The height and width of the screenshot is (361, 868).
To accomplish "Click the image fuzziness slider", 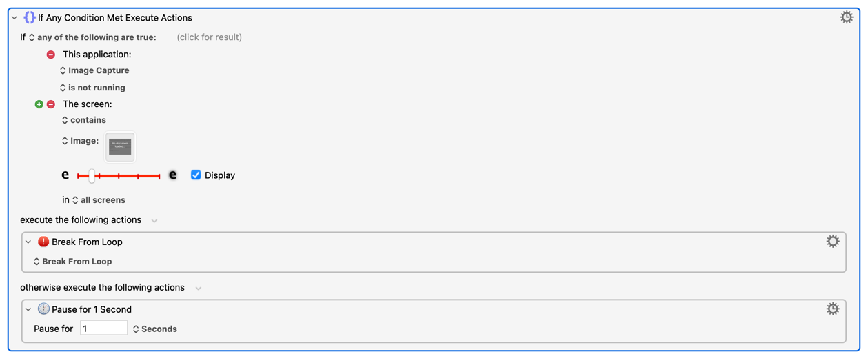I will 119,176.
